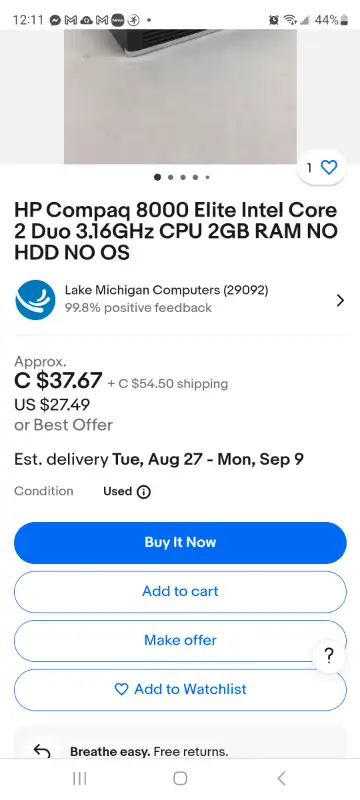Select the second image carousel dot
The image size is (360, 800).
(170, 178)
